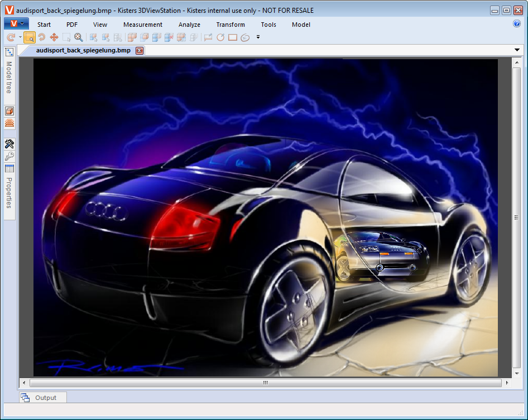Click the grayed wireframe cubes selection icon
Image resolution: width=528 pixels, height=420 pixels.
[x=118, y=37]
